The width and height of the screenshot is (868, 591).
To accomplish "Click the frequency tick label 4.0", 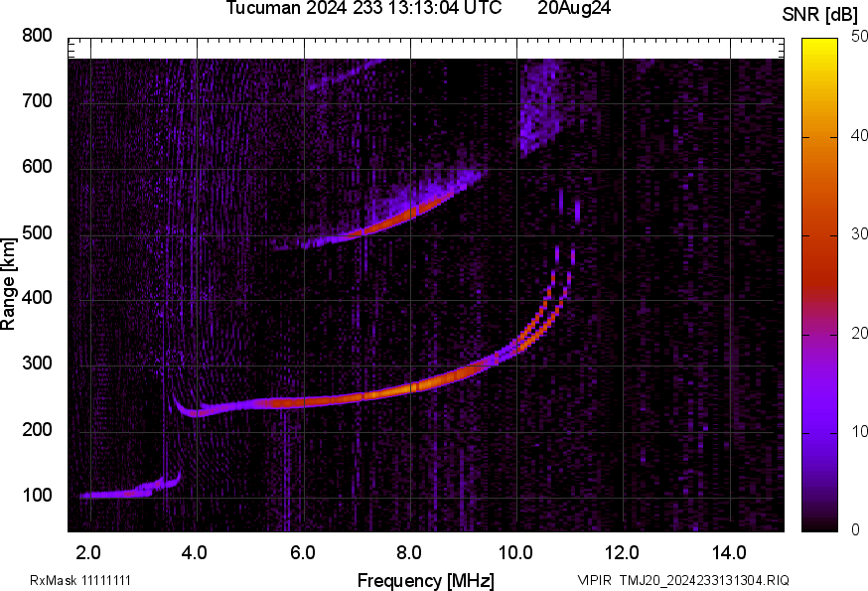I will coord(195,552).
